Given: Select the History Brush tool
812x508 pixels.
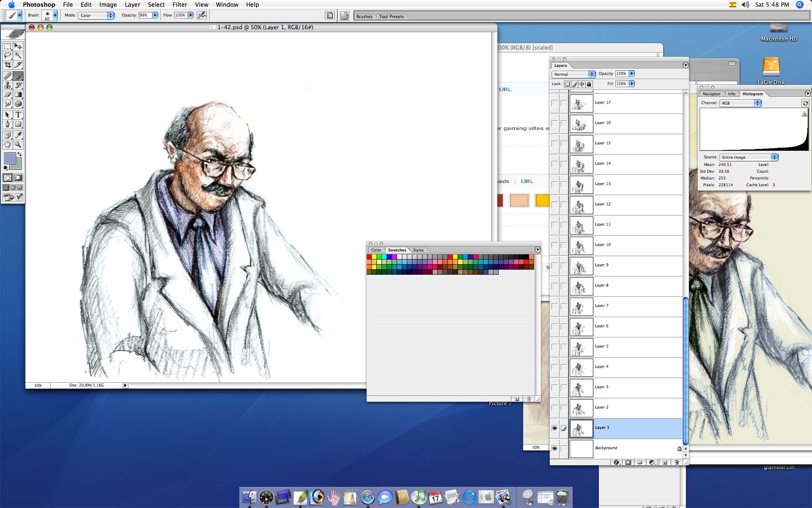Looking at the screenshot, I should (18, 86).
